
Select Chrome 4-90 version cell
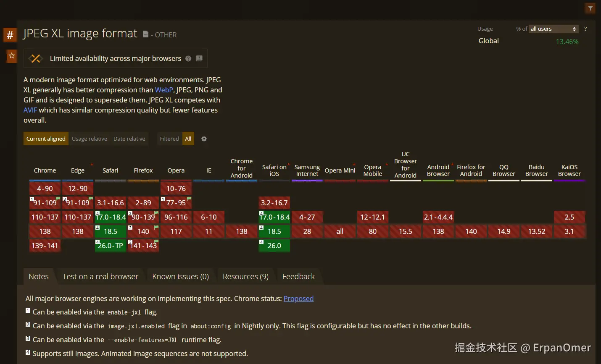tap(45, 189)
